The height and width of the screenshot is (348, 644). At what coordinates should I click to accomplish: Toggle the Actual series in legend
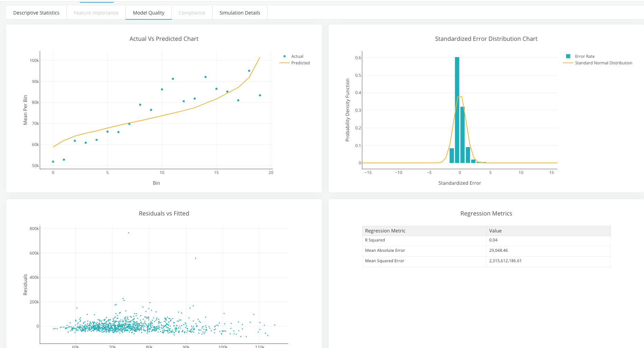click(297, 56)
